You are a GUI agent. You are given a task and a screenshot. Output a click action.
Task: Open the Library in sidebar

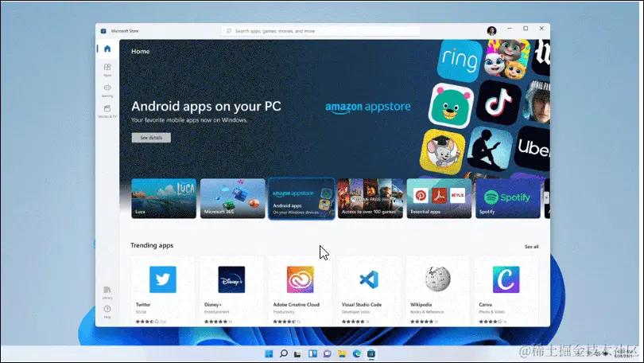107,293
